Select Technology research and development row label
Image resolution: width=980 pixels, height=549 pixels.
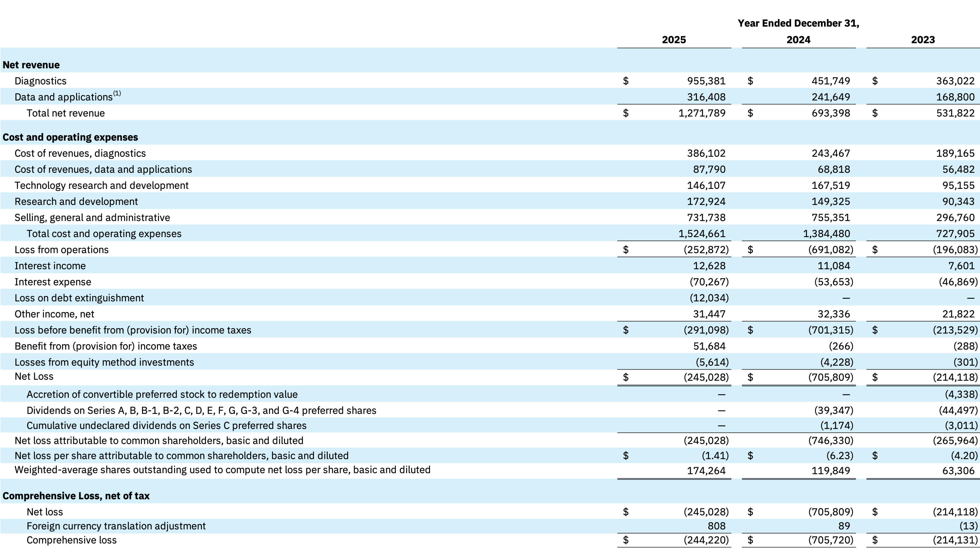pyautogui.click(x=102, y=186)
